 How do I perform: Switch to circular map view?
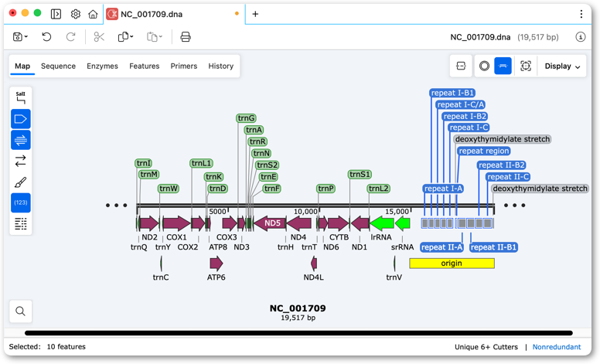[484, 66]
